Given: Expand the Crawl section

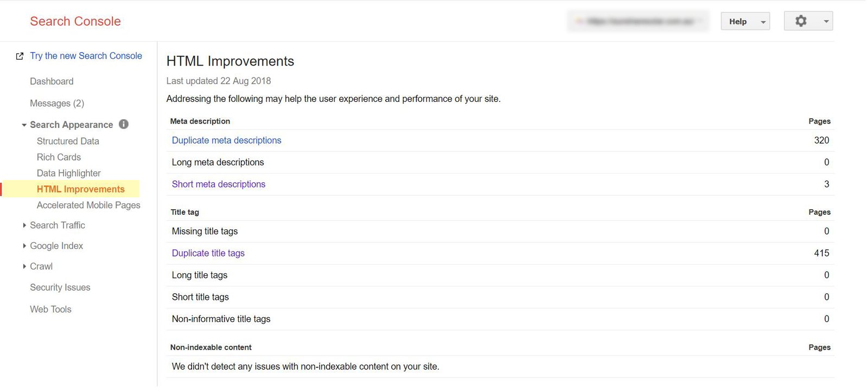Looking at the screenshot, I should (24, 266).
